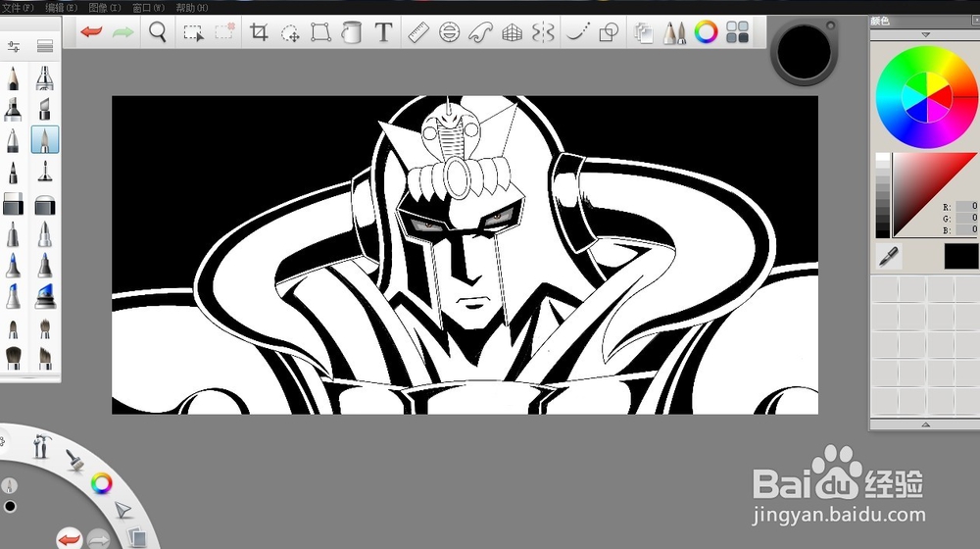The width and height of the screenshot is (980, 549).
Task: Click the black color puck
Action: pos(805,52)
